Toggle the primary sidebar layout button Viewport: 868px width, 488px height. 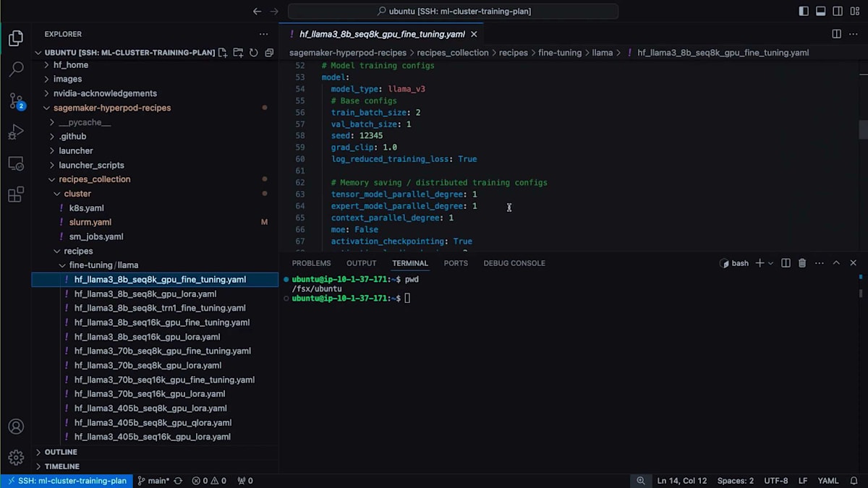804,11
